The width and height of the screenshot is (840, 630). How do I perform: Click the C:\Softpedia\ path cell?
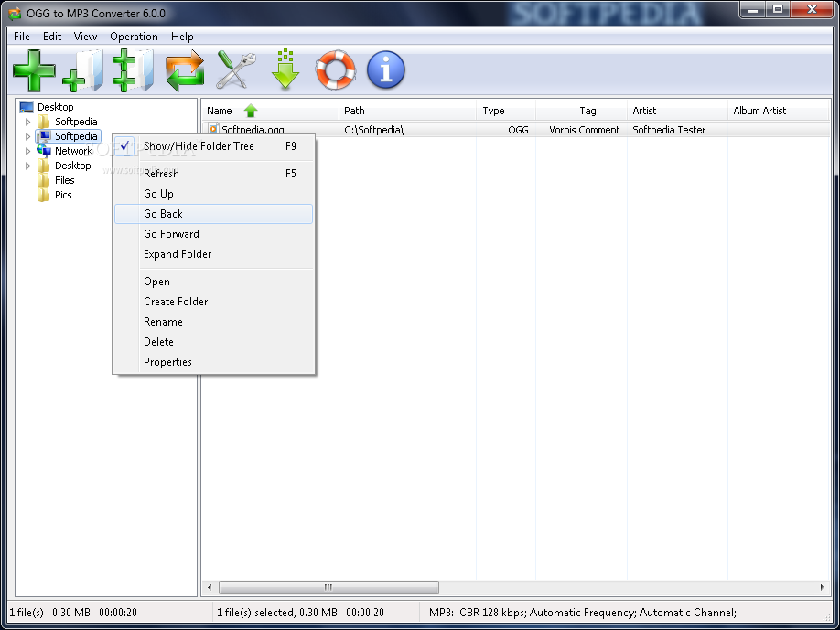pos(374,130)
